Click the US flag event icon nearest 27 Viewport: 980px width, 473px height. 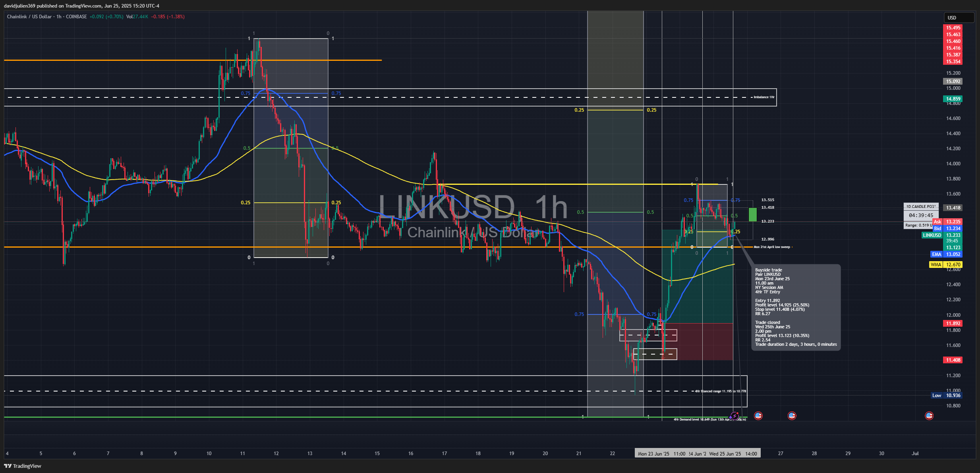click(x=792, y=416)
